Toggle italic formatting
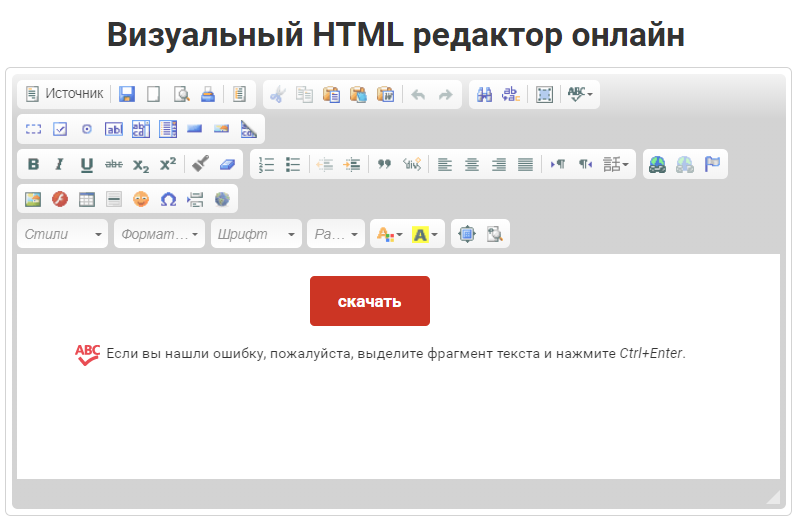799x522 pixels. point(60,165)
